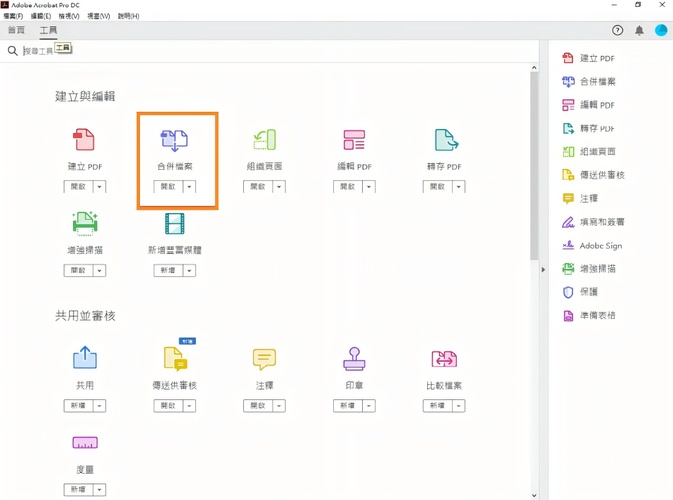Open 填寫和簽署 from the right sidebar

pyautogui.click(x=594, y=222)
